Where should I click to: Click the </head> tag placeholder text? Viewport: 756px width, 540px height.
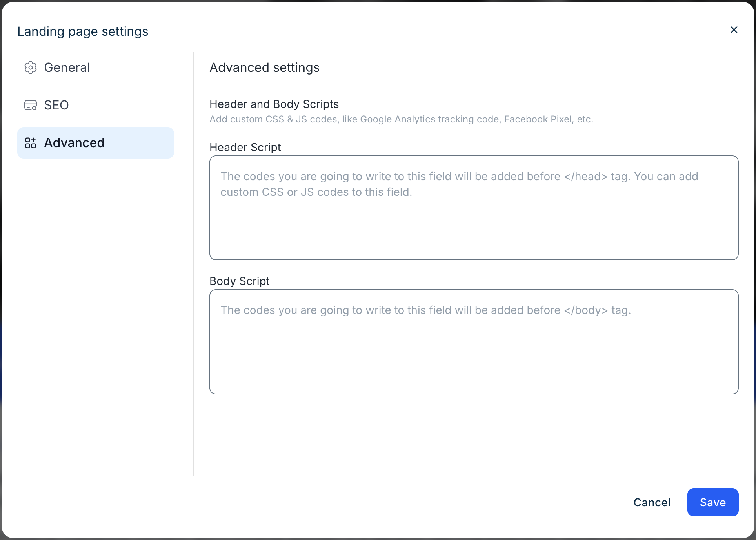tap(586, 177)
